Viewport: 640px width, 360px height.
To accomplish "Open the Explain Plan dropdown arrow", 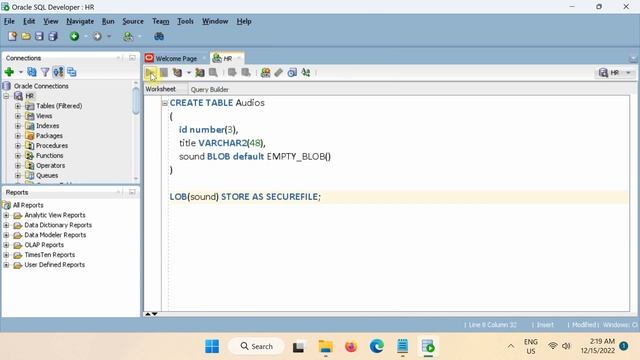I will pyautogui.click(x=189, y=73).
